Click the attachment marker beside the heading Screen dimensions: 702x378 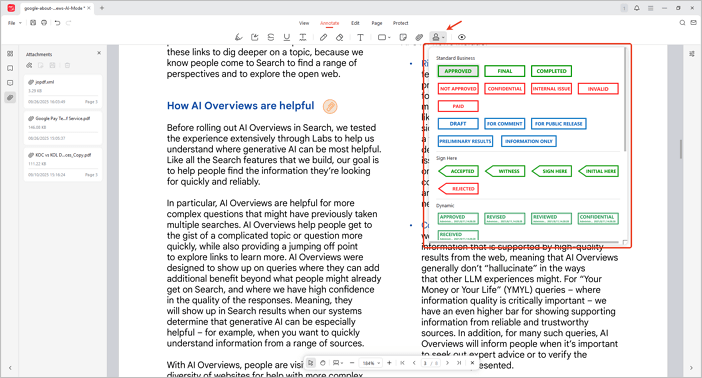click(330, 106)
